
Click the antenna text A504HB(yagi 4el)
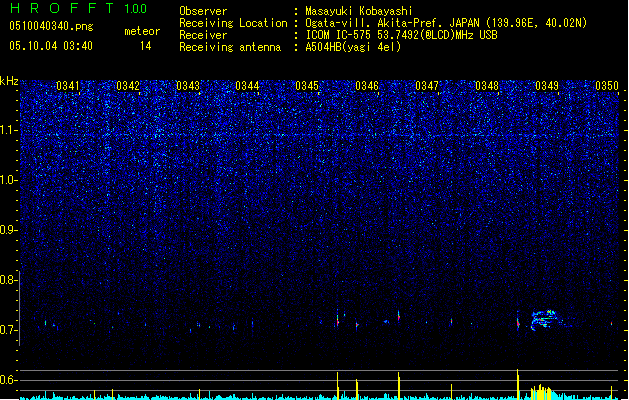(x=353, y=47)
